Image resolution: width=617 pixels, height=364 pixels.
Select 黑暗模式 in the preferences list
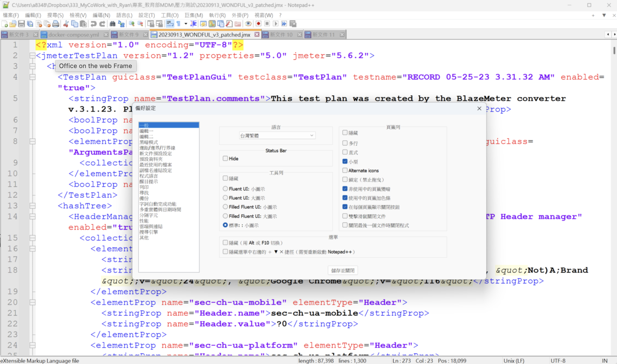click(148, 142)
